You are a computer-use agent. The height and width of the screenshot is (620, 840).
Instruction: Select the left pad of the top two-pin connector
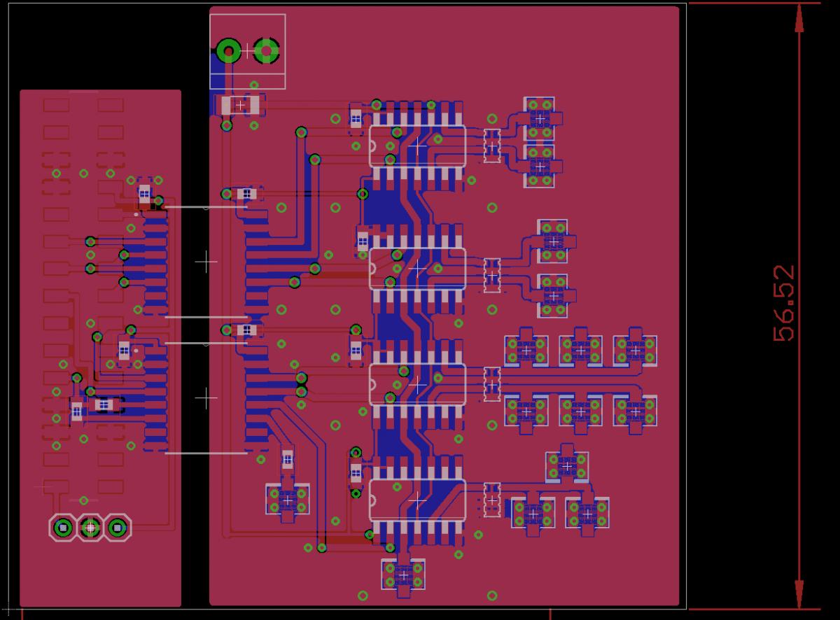[228, 51]
